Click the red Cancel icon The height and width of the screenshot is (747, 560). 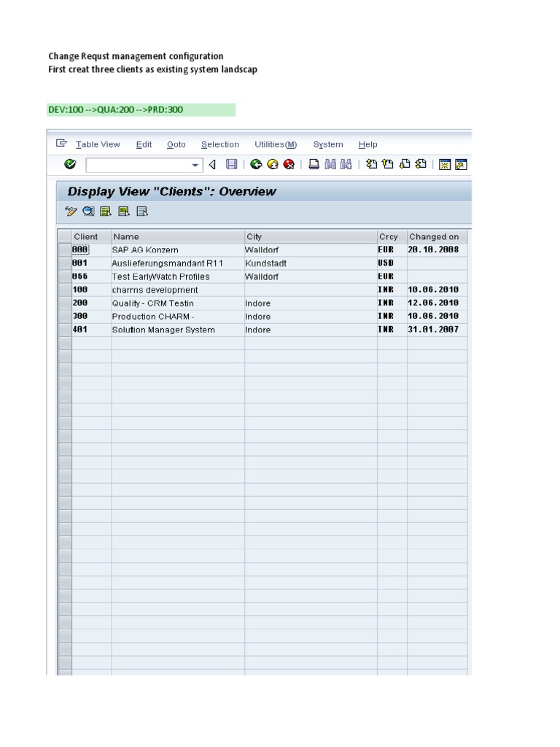point(289,164)
